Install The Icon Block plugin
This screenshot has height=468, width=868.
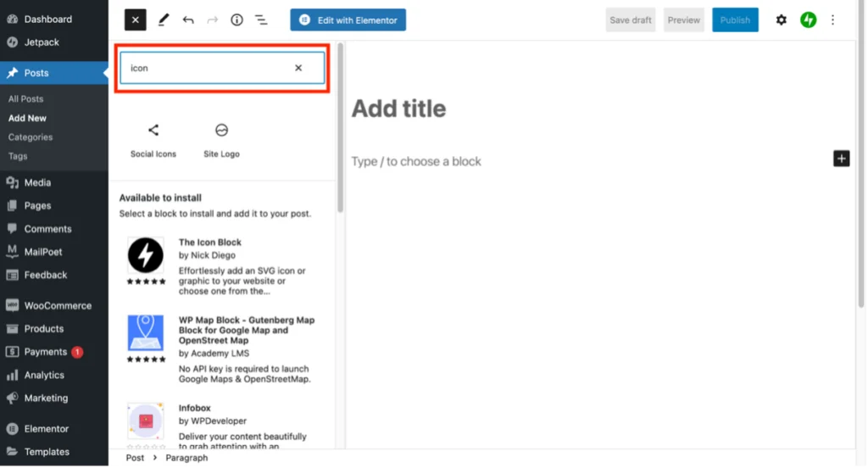tap(221, 266)
